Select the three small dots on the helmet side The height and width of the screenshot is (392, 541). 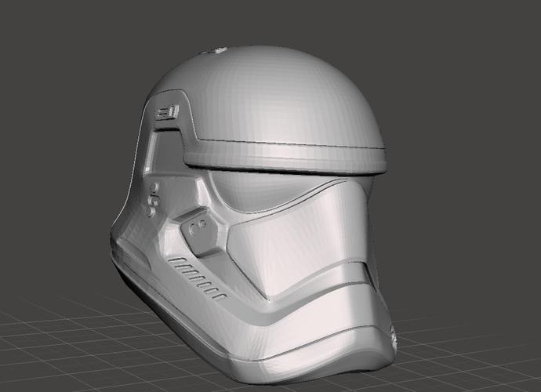tap(154, 199)
